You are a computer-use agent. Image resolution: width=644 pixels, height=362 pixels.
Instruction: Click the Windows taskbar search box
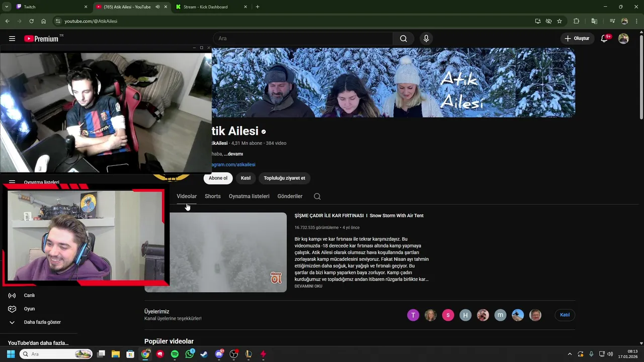point(56,354)
